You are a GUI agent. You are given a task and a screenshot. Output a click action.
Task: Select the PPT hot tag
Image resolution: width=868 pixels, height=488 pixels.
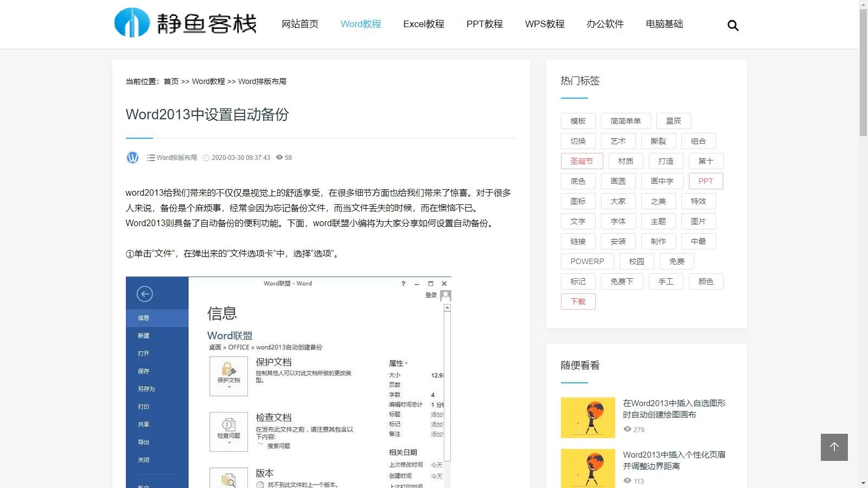coord(705,181)
